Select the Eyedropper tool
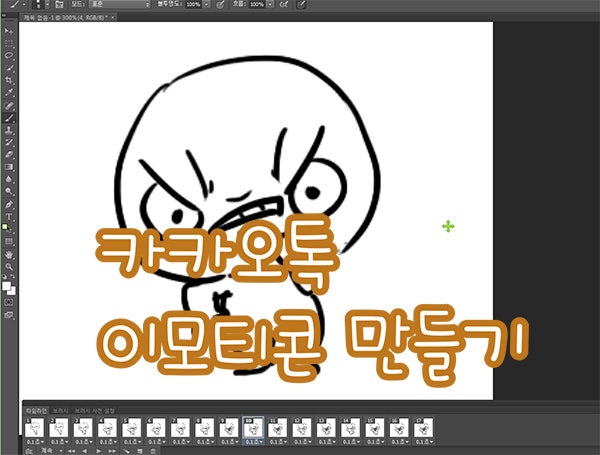This screenshot has width=600, height=455. (8, 93)
